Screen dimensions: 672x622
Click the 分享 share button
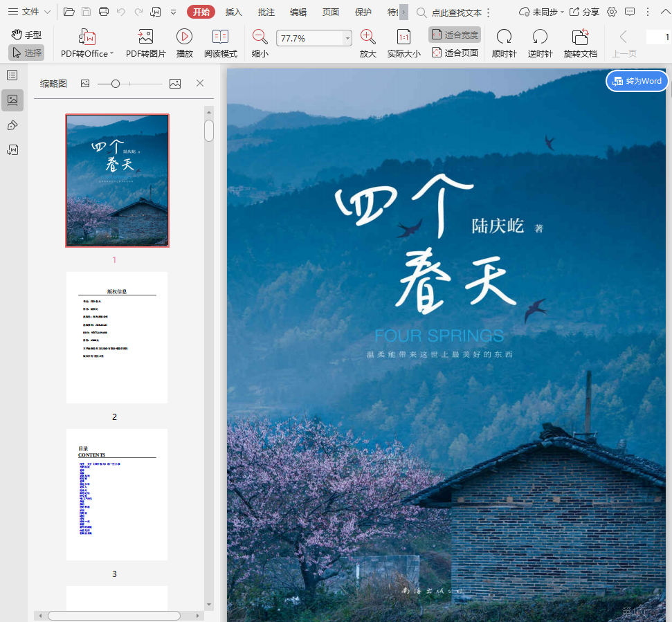(x=584, y=12)
